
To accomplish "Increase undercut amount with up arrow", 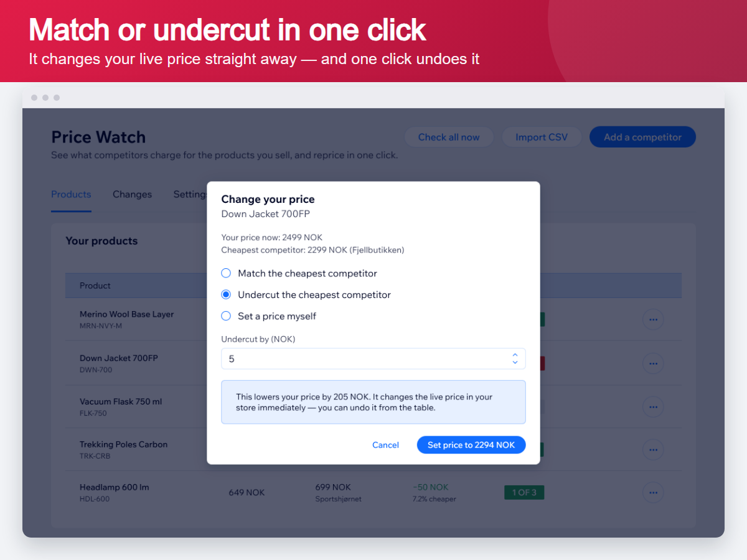I will pos(515,355).
